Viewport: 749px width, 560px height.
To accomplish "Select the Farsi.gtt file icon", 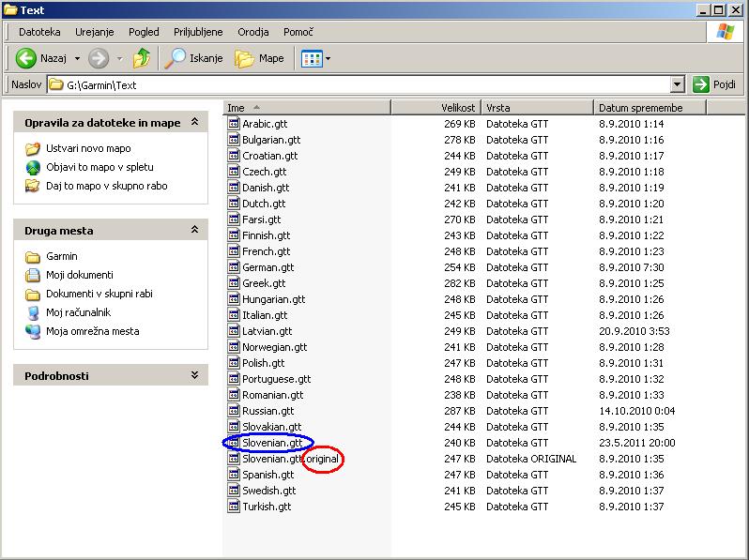I will click(234, 219).
